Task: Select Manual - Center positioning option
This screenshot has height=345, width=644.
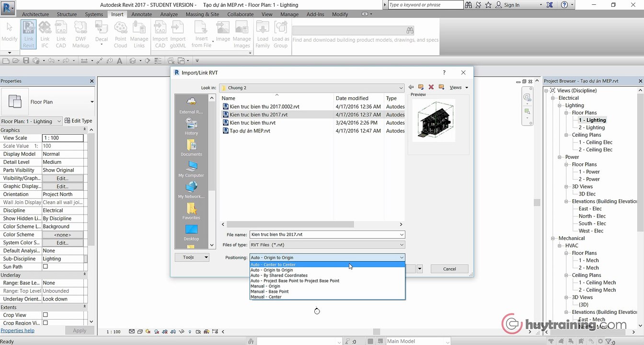Action: click(327, 297)
